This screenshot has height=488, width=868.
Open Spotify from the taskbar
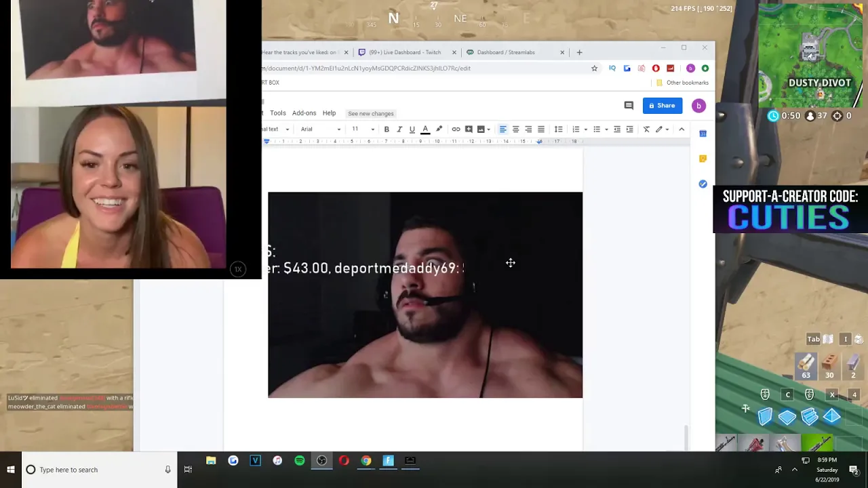pyautogui.click(x=300, y=461)
